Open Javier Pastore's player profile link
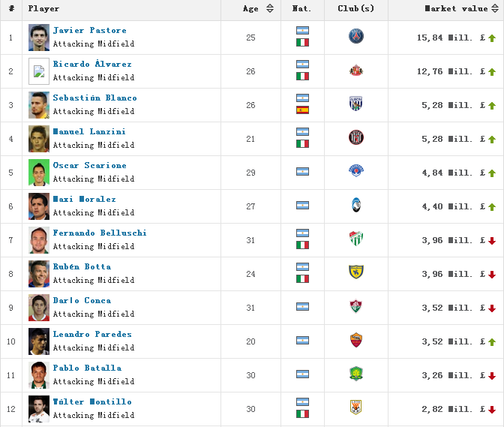 (90, 30)
